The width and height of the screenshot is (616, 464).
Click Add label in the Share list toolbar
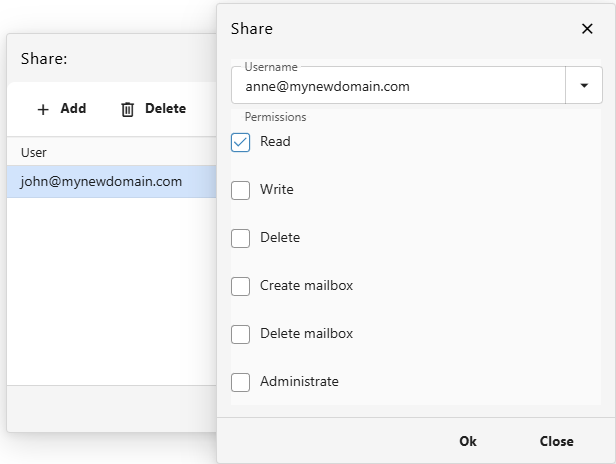coord(73,108)
